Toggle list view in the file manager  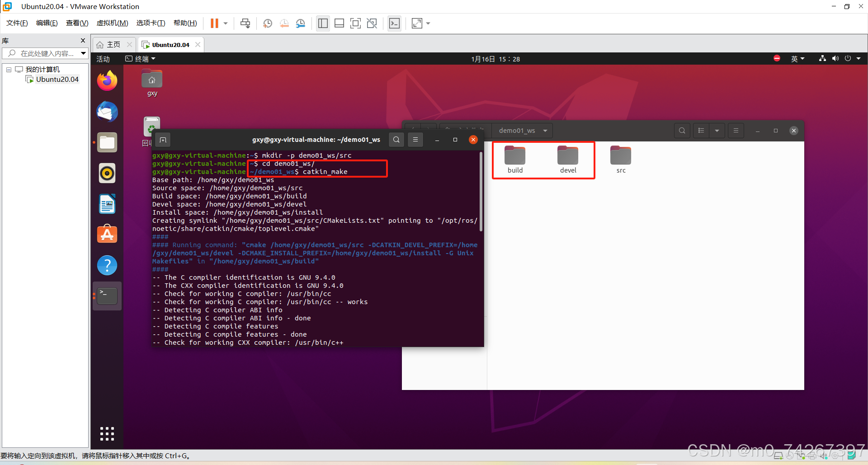[701, 131]
